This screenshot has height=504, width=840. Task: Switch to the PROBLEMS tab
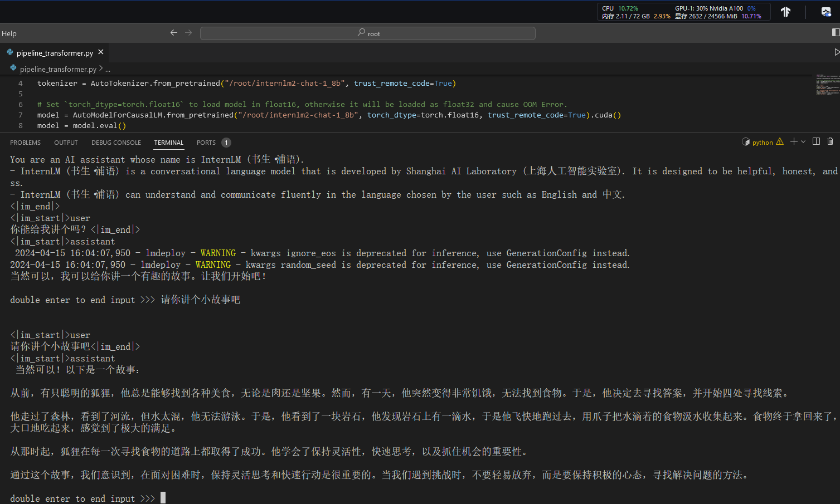point(25,143)
